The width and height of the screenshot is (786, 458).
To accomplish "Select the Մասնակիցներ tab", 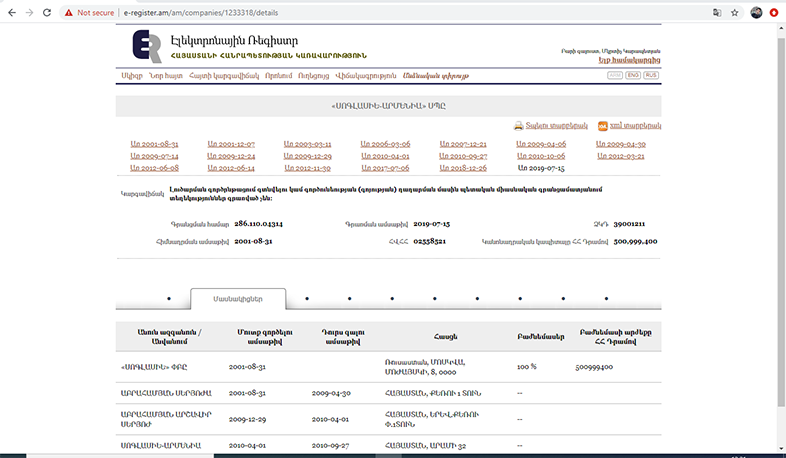I will point(237,298).
